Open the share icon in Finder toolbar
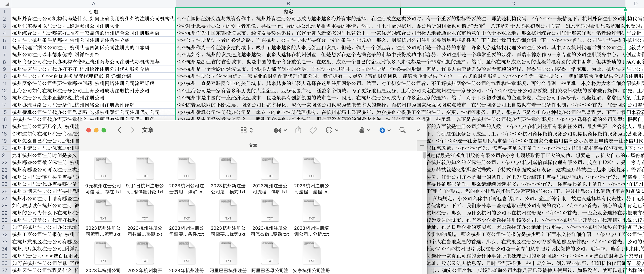644x274 pixels. click(298, 130)
